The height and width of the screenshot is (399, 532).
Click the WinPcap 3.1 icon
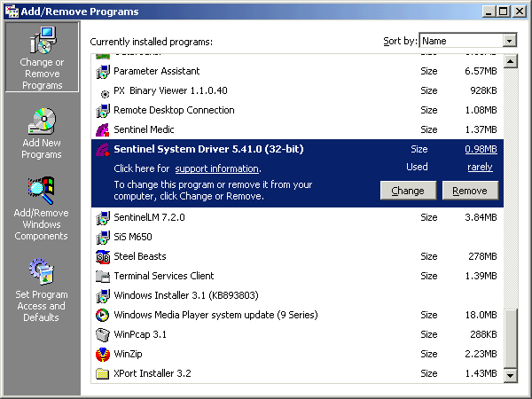point(103,334)
